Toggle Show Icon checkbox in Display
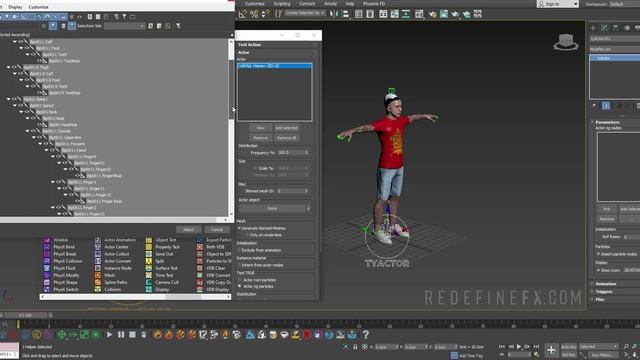 [x=598, y=270]
